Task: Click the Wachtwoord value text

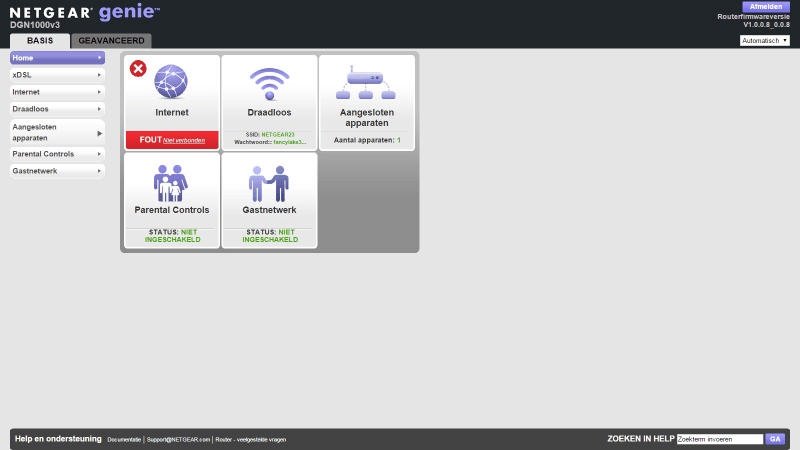Action: pyautogui.click(x=290, y=142)
